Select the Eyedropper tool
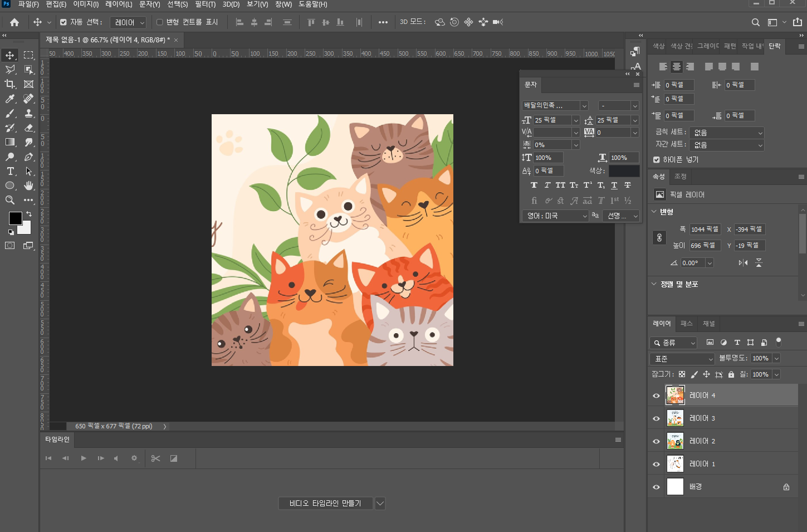This screenshot has height=532, width=807. (10, 99)
